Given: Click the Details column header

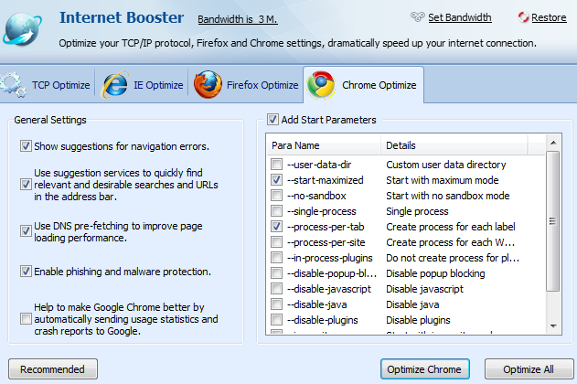Looking at the screenshot, I should coord(454,145).
